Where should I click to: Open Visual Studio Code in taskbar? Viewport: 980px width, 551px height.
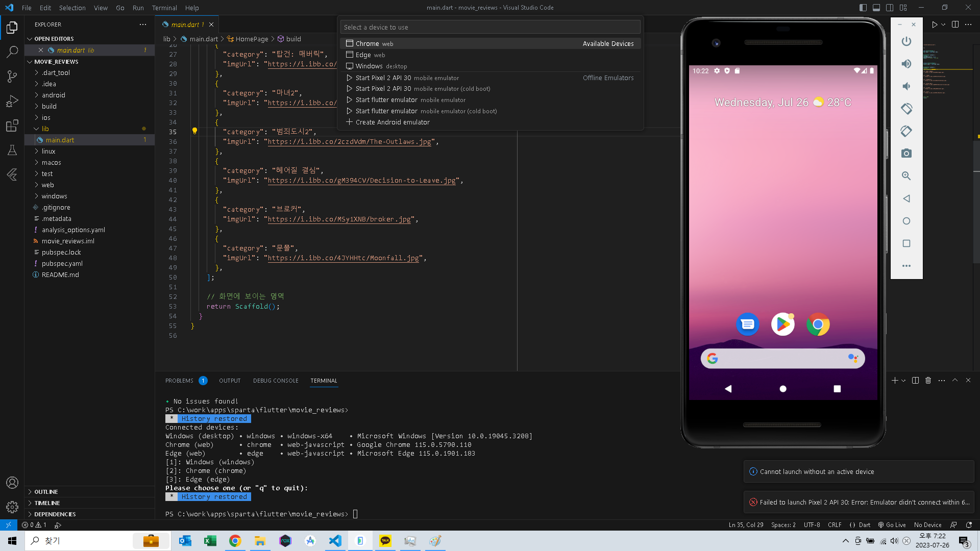coord(335,541)
